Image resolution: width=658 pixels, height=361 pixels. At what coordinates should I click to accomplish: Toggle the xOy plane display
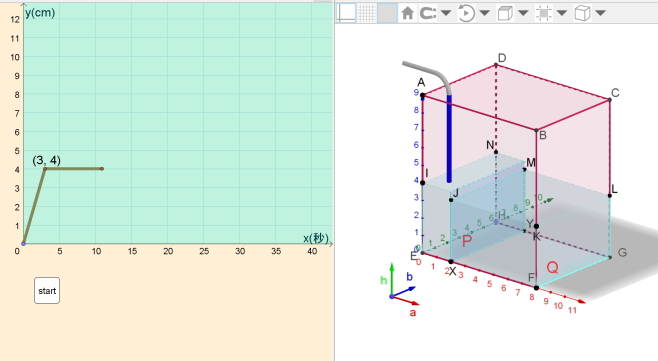pos(387,13)
